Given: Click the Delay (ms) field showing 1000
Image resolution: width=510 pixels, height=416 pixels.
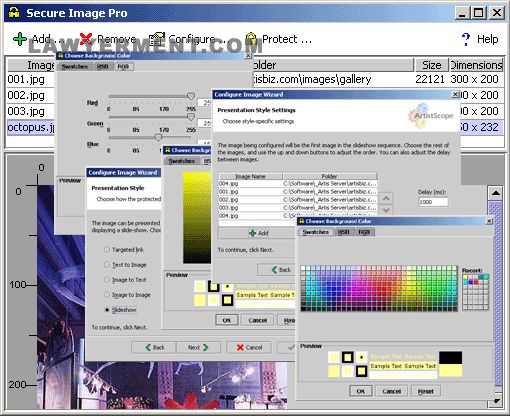Looking at the screenshot, I should click(x=433, y=202).
